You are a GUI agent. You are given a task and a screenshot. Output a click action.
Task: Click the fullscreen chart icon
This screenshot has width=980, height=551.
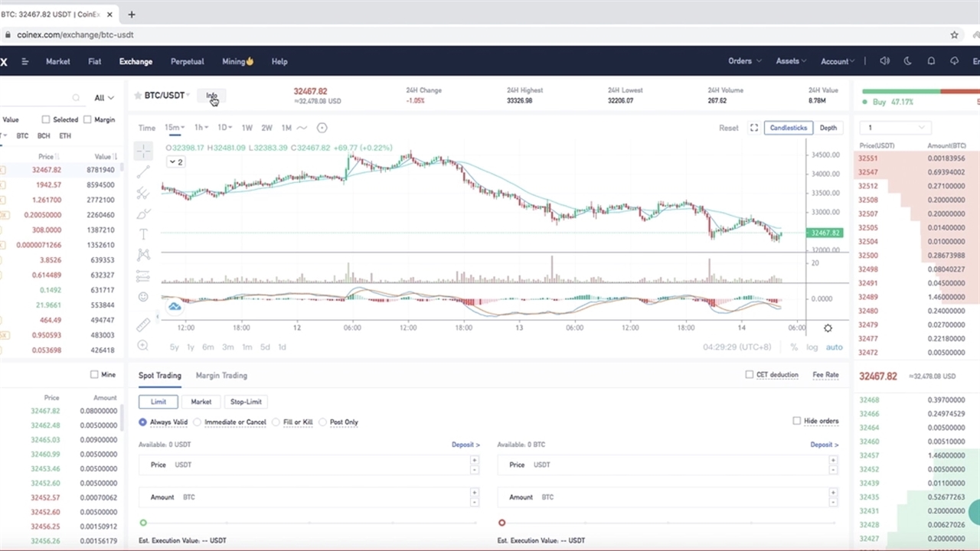pos(753,128)
